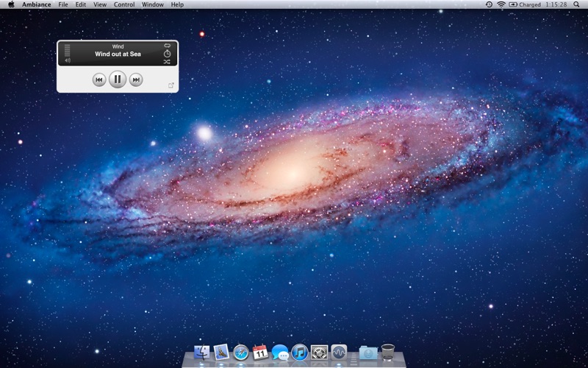Toggle repeat in the mini player
The image size is (588, 368).
167,46
